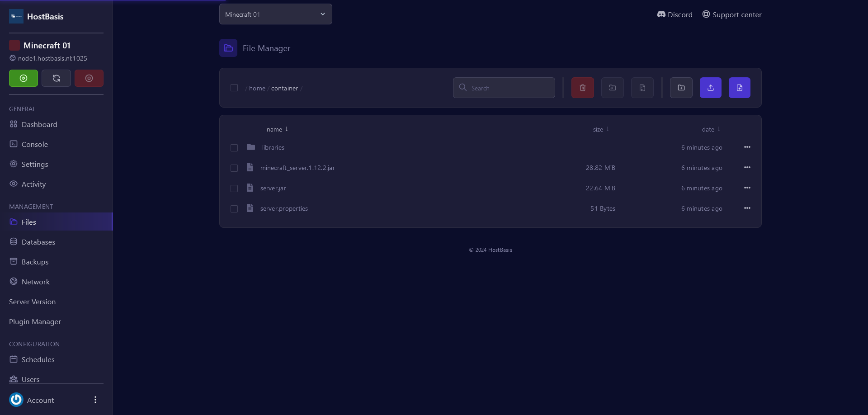The image size is (868, 415).
Task: Open the Discord link
Action: pos(675,14)
